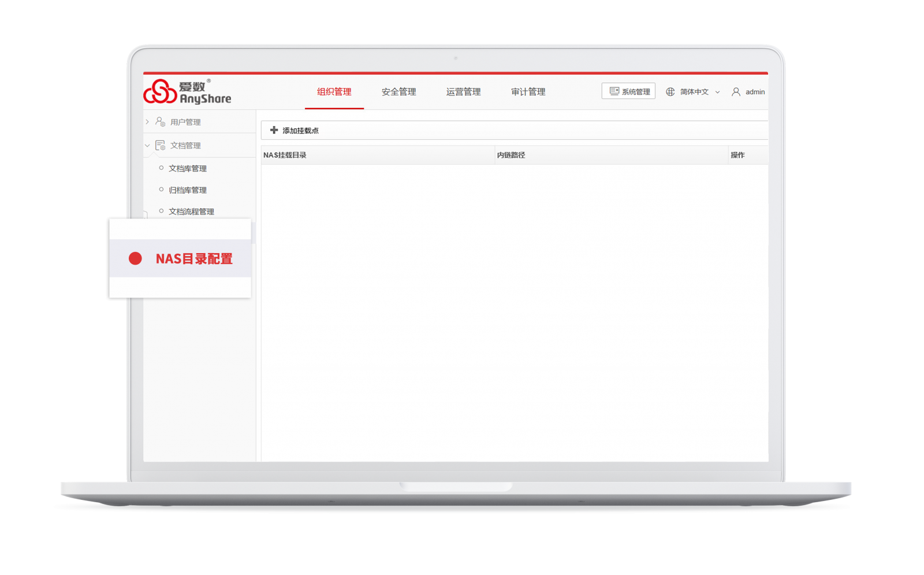Click the red dot beside NAS目录配置
This screenshot has width=924, height=575.
point(135,258)
